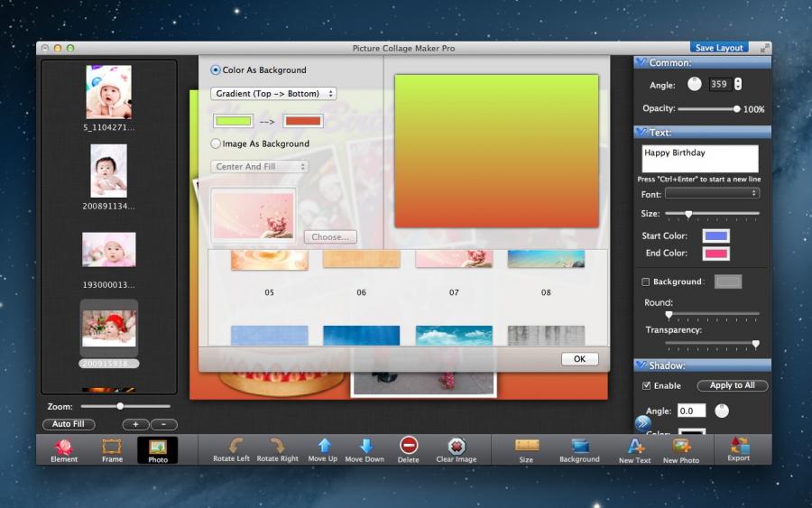Open the Frame panel
This screenshot has height=508, width=812.
click(x=112, y=449)
